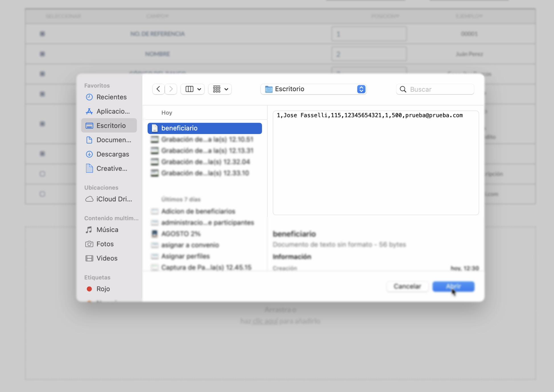Select Descargas folder in sidebar
Image resolution: width=554 pixels, height=392 pixels.
[x=112, y=154]
